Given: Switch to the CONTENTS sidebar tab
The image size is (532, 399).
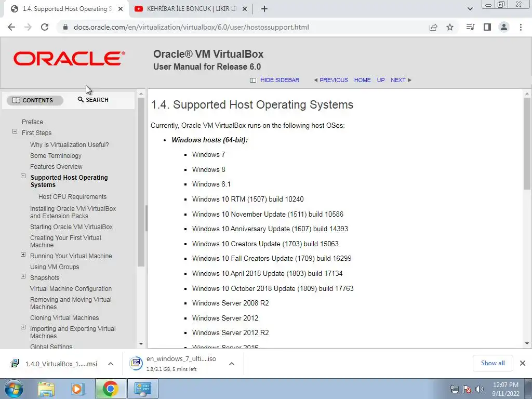Looking at the screenshot, I should (x=35, y=100).
